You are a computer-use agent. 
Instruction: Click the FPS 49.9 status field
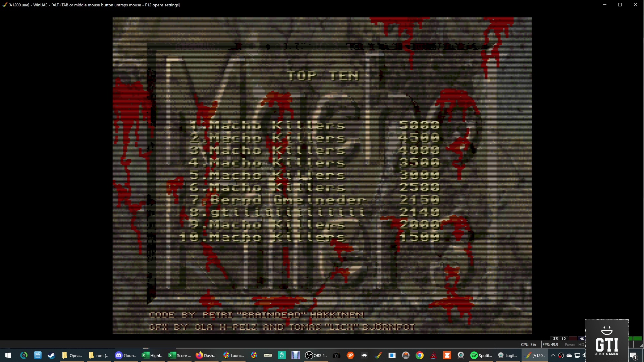(x=550, y=344)
